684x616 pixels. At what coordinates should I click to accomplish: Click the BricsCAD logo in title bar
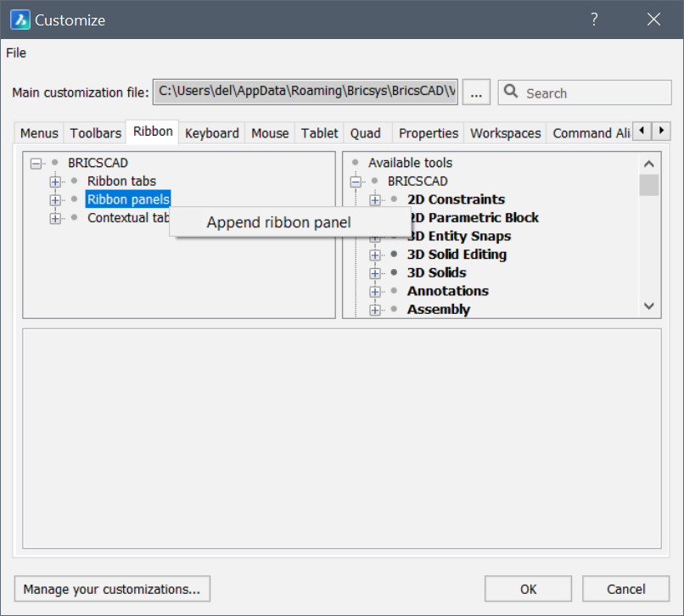pos(20,20)
